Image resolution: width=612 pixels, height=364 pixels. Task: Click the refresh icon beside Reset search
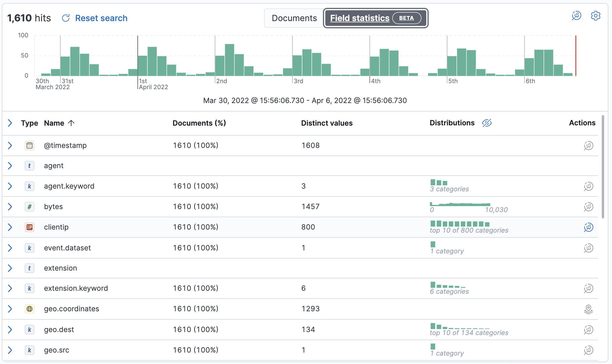pos(65,18)
